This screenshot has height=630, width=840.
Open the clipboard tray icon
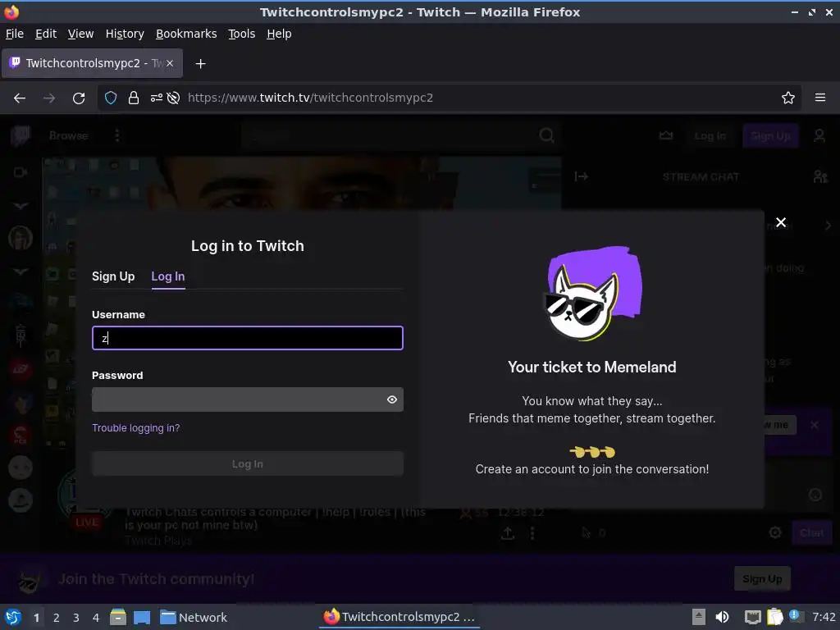[x=774, y=617]
